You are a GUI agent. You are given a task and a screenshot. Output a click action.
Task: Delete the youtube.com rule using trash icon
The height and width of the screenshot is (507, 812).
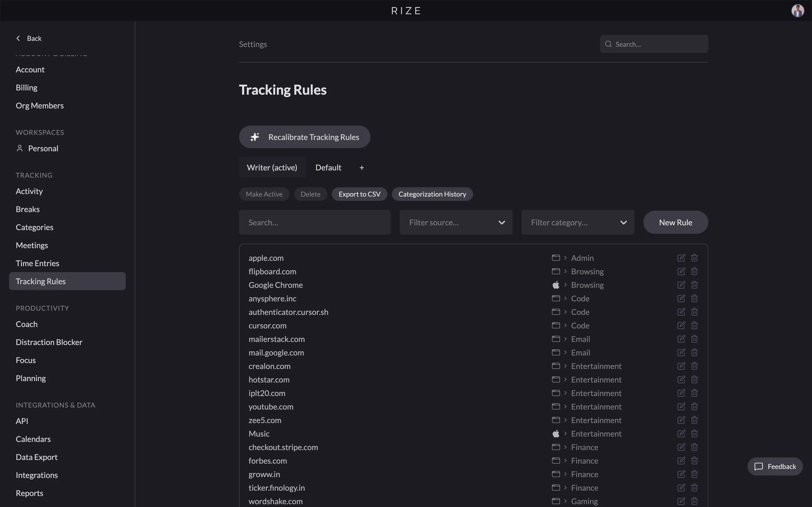click(x=694, y=406)
